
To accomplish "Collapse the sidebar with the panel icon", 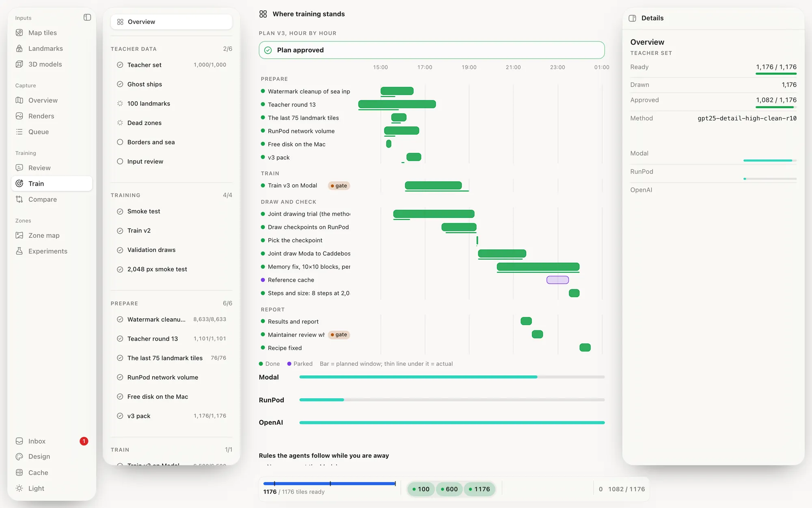I will 87,17.
